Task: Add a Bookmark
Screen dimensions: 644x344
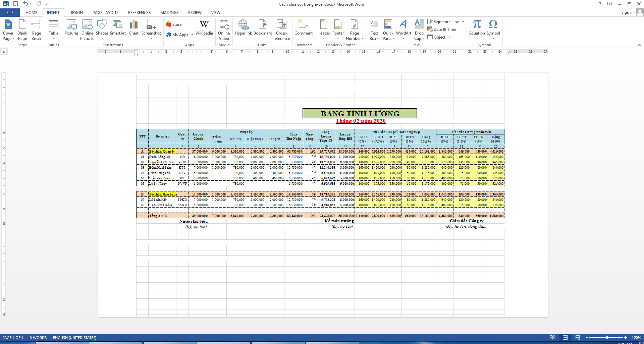Action: pos(263,27)
